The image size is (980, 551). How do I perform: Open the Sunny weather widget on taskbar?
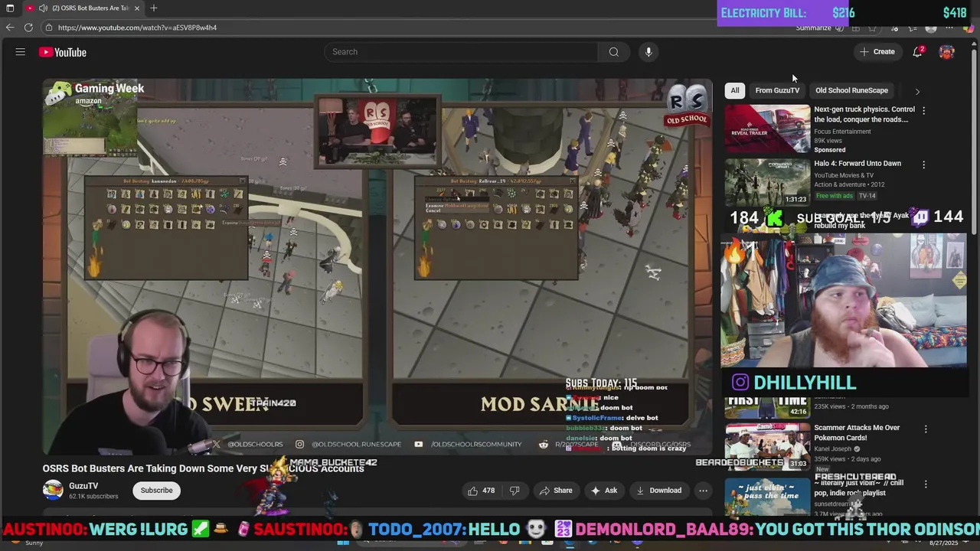pos(25,543)
